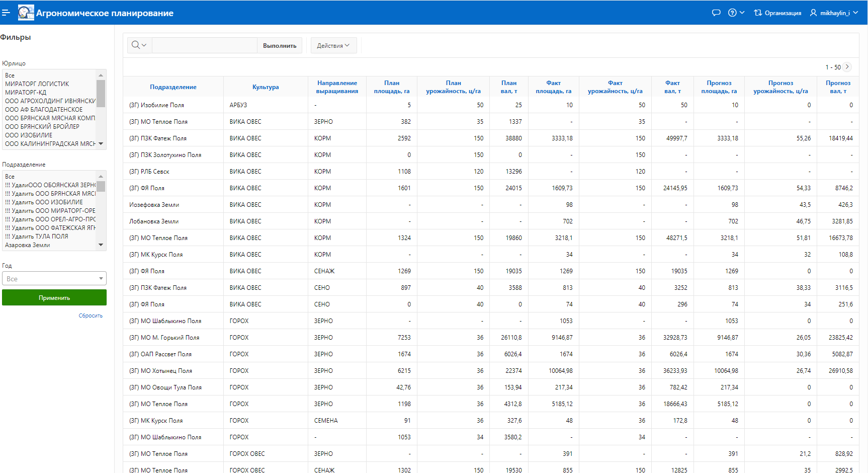
Task: Choose Азаровка Земли in Подразделение list
Action: (x=28, y=245)
